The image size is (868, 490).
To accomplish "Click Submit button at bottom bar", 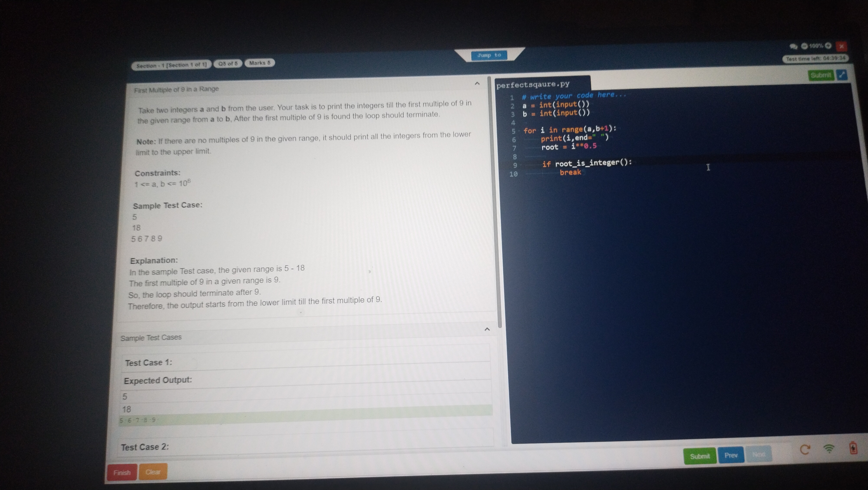I will (700, 456).
